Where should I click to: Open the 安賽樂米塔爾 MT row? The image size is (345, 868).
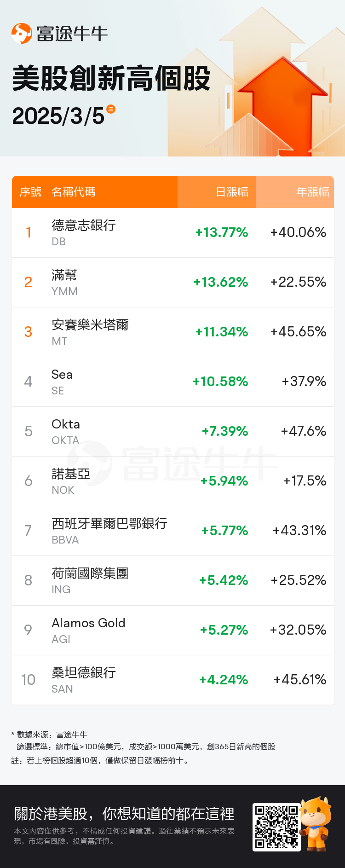point(173,332)
